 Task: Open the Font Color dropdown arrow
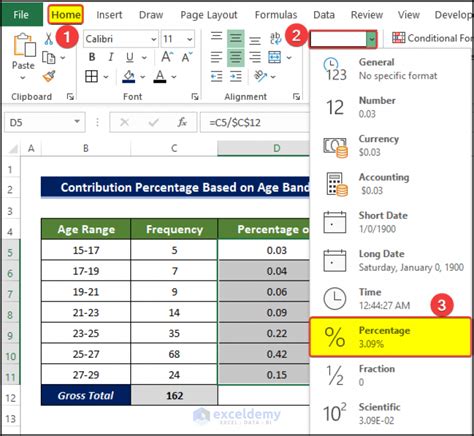click(174, 77)
